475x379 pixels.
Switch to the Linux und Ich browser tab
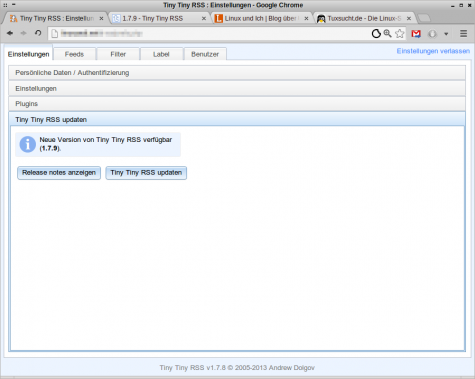point(261,18)
